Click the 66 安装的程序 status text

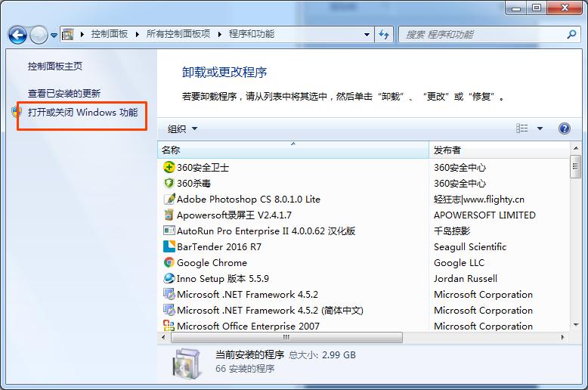245,369
